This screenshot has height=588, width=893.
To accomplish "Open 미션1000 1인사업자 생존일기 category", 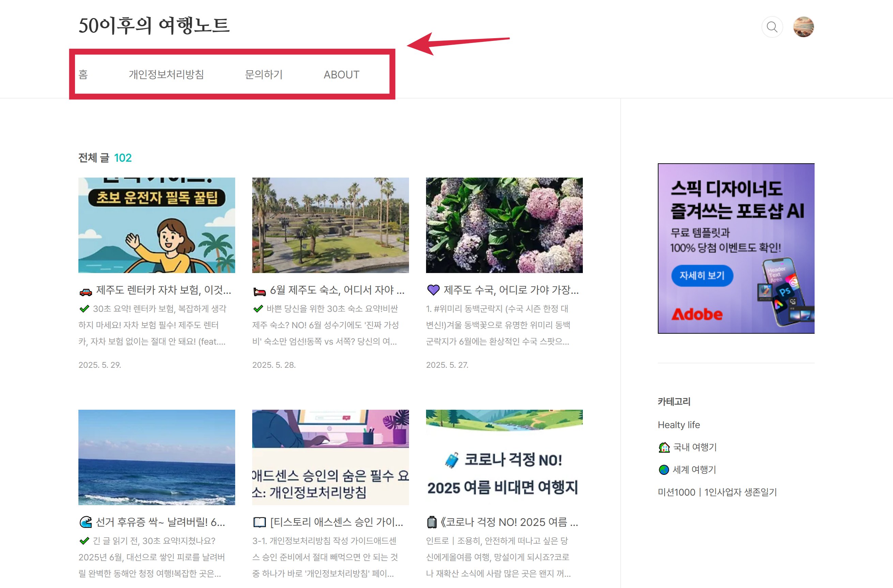I will tap(717, 492).
